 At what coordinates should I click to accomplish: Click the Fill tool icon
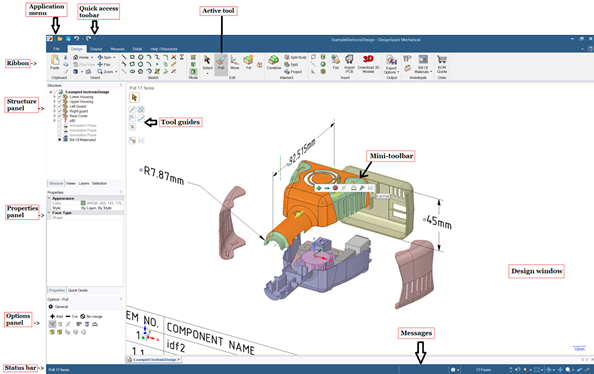248,63
